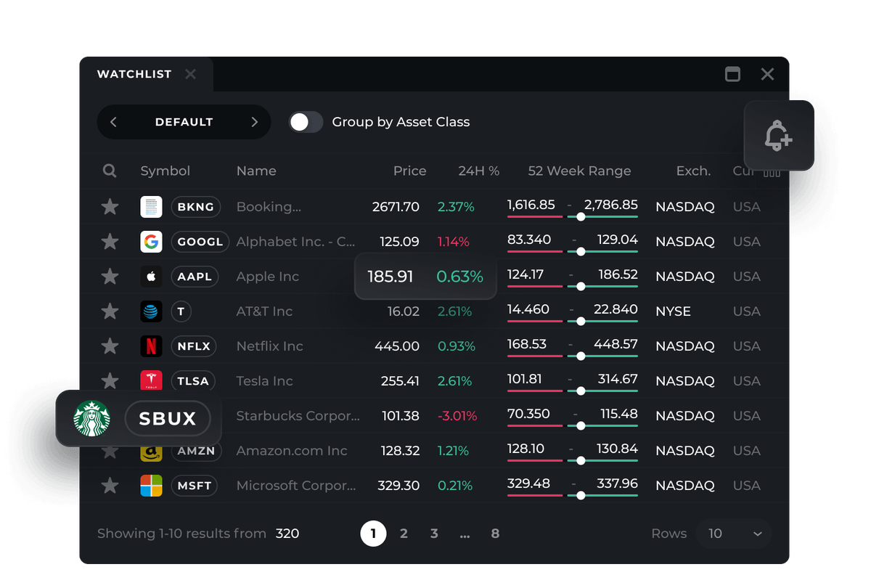Image resolution: width=871 pixels, height=588 pixels.
Task: Close the WATCHLIST tab
Action: tap(190, 74)
